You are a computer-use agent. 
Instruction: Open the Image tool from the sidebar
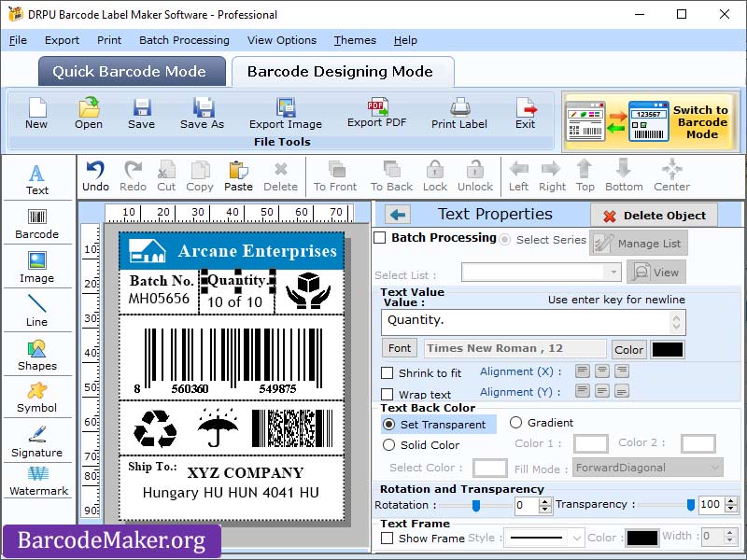[x=37, y=268]
